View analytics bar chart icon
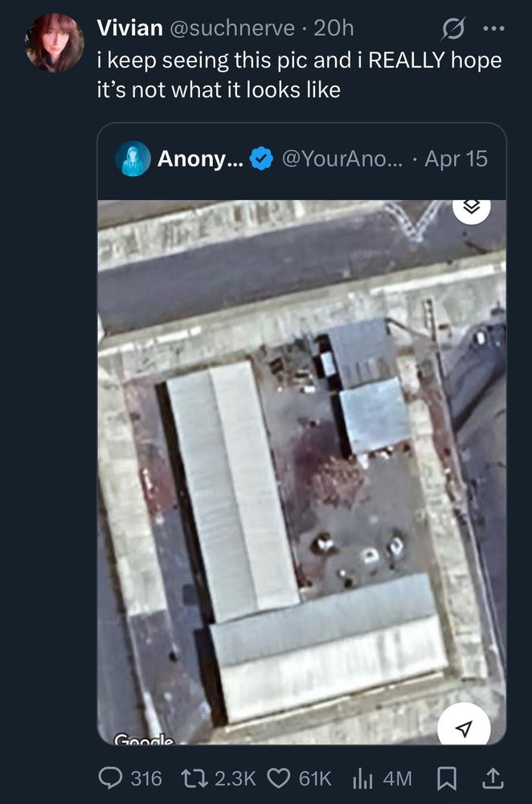 point(362,777)
